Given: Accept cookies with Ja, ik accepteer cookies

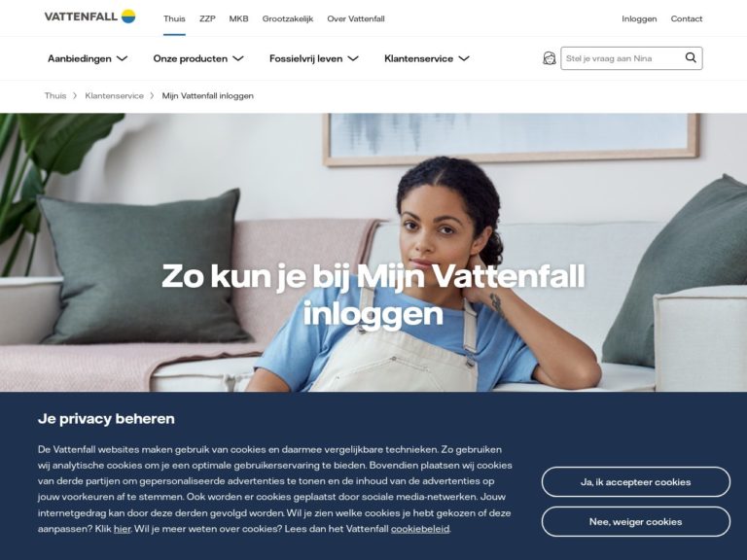Looking at the screenshot, I should point(635,482).
